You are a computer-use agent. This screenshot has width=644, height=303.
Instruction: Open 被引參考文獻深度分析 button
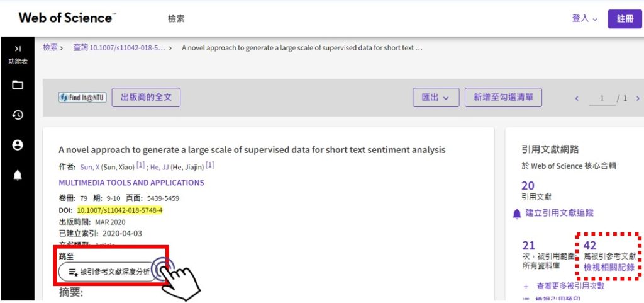(109, 272)
